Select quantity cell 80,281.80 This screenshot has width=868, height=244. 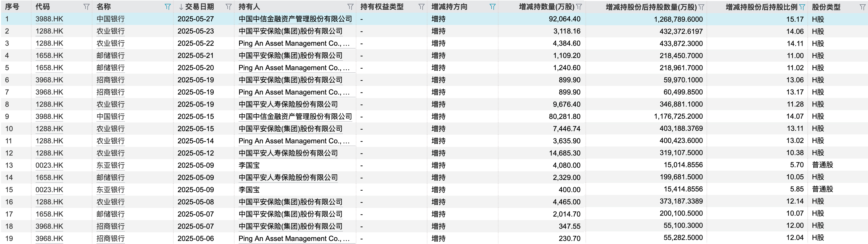click(564, 116)
